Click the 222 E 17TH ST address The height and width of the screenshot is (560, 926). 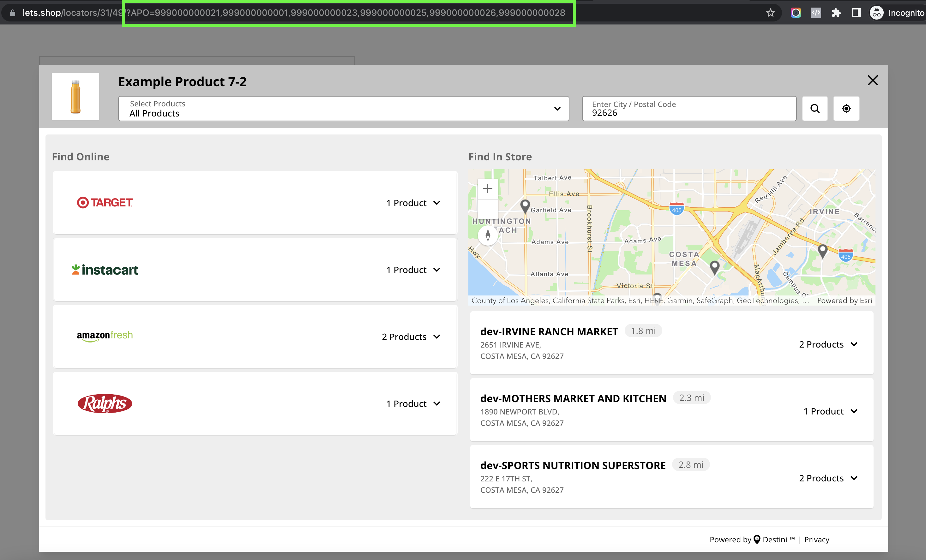click(506, 479)
